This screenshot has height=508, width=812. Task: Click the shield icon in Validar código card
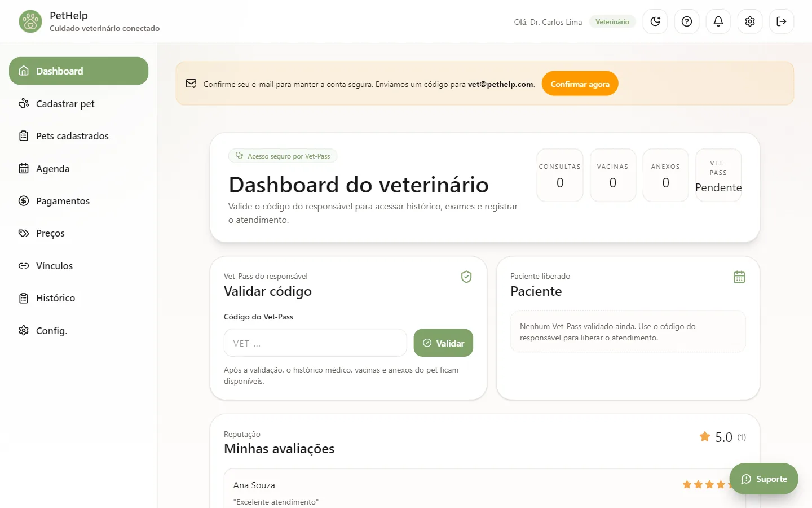pyautogui.click(x=466, y=277)
